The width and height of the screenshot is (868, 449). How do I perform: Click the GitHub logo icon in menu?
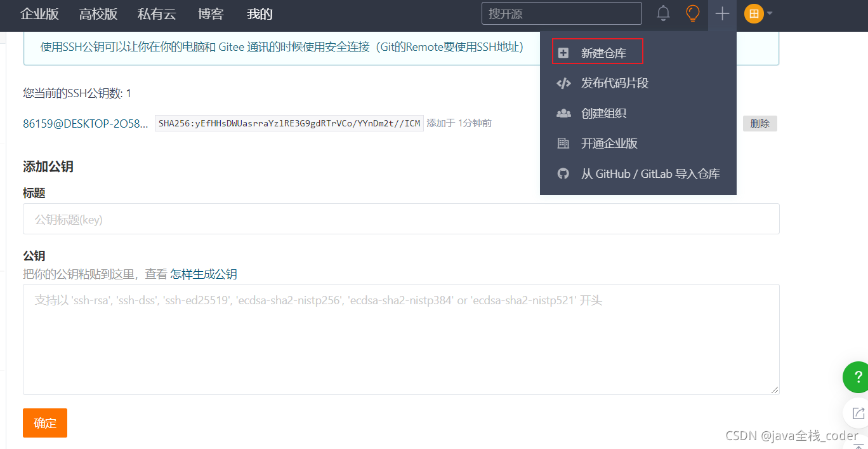(x=563, y=174)
